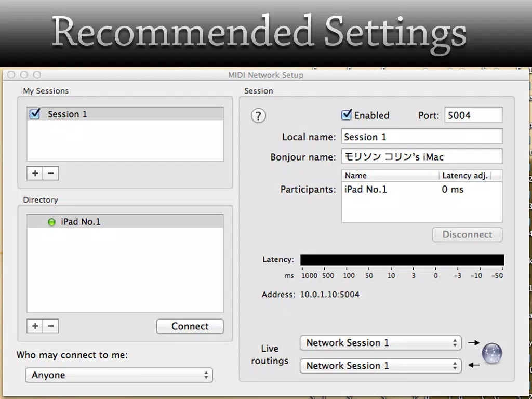The width and height of the screenshot is (532, 399).
Task: Select iPad No.1 in Participants table
Action: tap(365, 189)
